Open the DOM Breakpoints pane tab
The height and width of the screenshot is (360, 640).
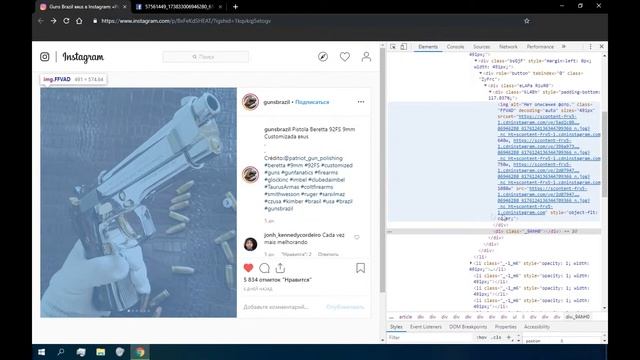pyautogui.click(x=468, y=327)
